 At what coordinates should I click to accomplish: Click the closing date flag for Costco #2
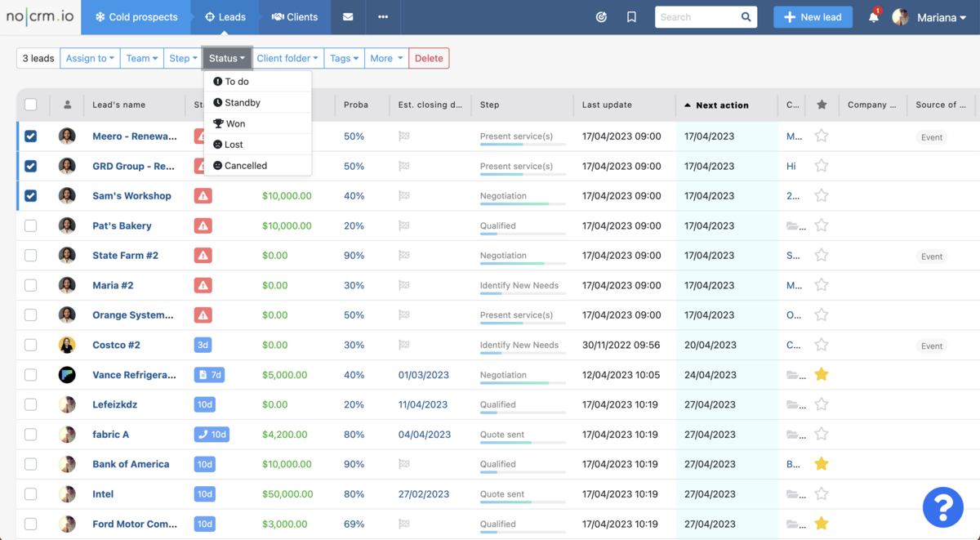(403, 345)
